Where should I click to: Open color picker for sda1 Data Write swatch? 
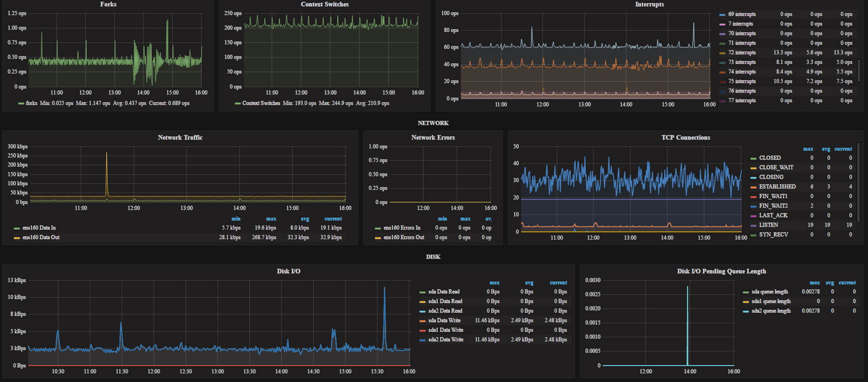point(422,330)
